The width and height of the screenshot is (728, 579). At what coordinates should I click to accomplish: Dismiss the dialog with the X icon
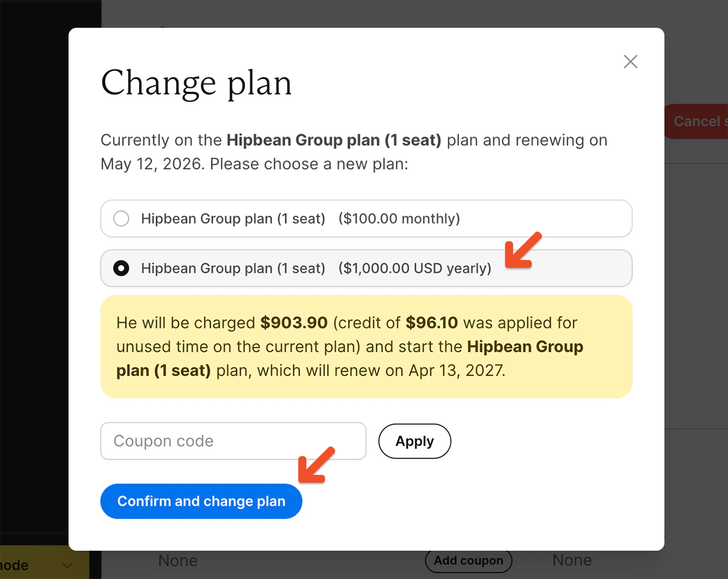(x=630, y=61)
